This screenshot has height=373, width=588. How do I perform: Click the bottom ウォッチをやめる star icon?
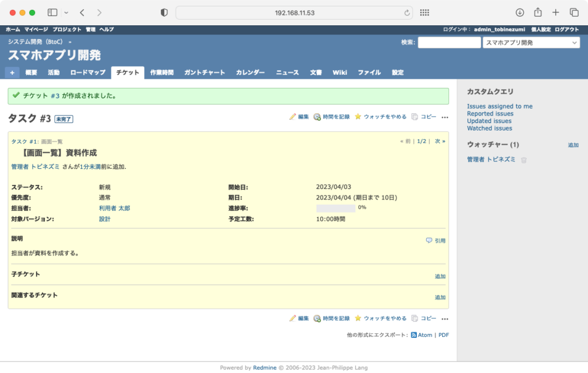[x=358, y=318]
